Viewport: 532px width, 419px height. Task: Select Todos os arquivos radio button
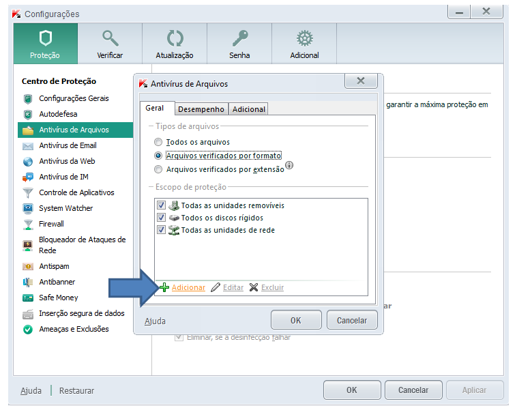158,142
